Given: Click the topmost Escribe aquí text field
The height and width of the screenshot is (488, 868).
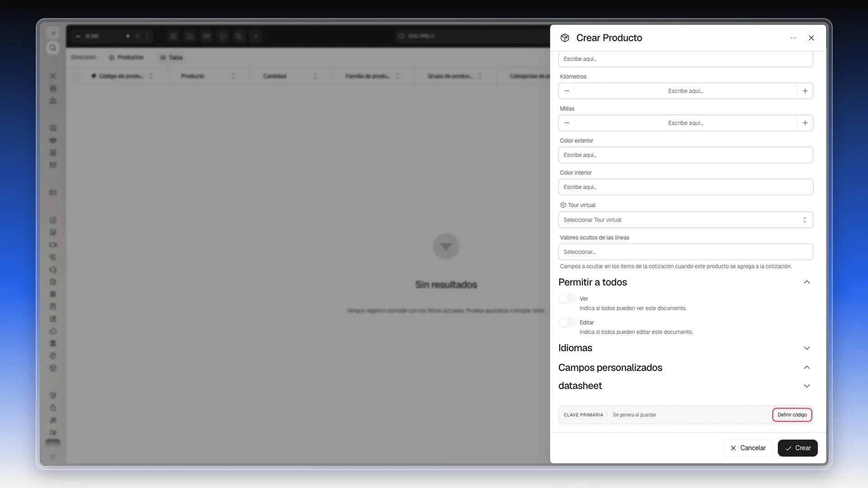Looking at the screenshot, I should coord(686,59).
